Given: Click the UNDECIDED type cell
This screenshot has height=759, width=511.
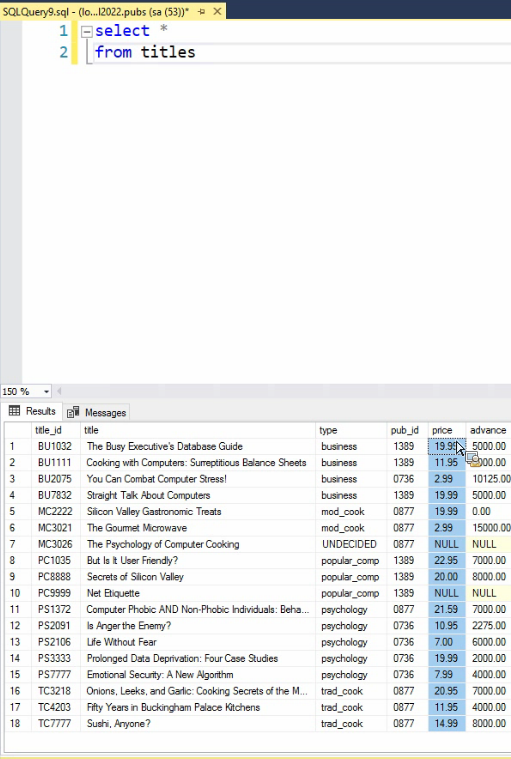Looking at the screenshot, I should [x=351, y=544].
